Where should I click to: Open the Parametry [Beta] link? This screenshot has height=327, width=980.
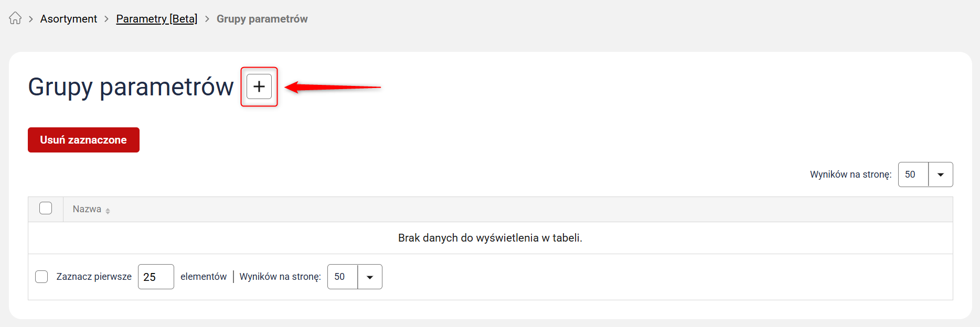(156, 19)
